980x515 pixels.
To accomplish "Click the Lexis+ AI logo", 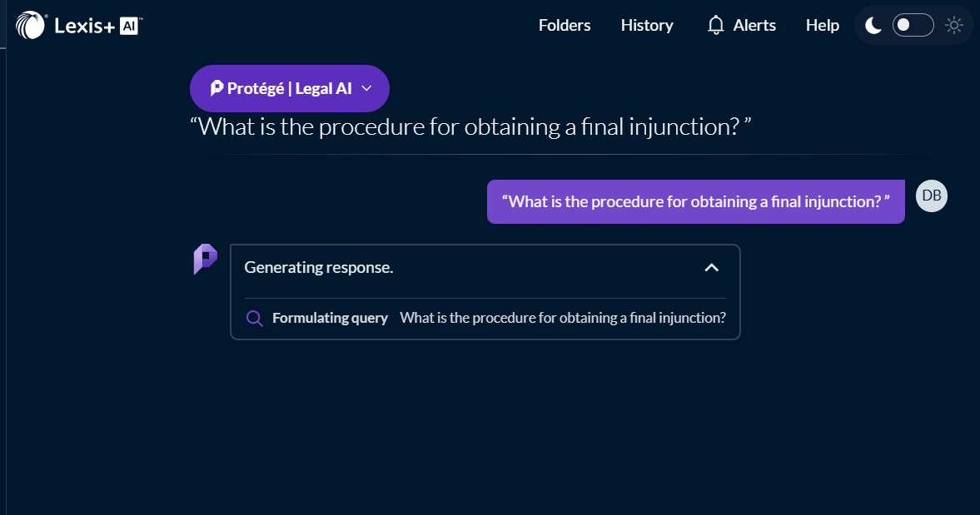I will (79, 26).
